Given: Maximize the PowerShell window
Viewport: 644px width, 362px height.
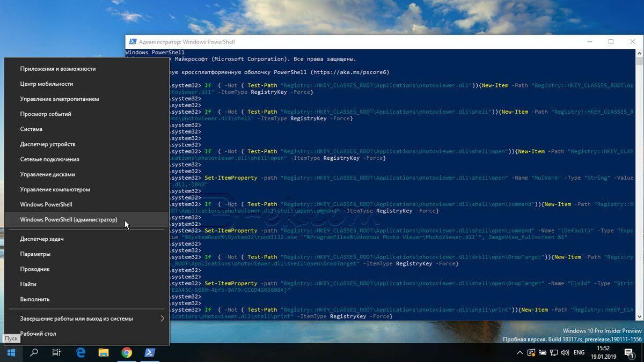Looking at the screenshot, I should 611,42.
